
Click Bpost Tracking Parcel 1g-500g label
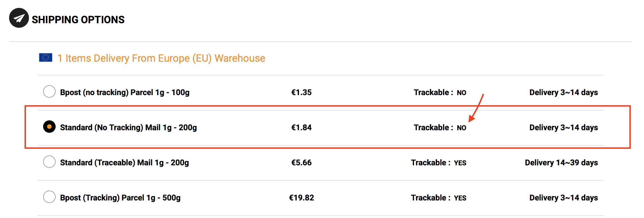[120, 198]
